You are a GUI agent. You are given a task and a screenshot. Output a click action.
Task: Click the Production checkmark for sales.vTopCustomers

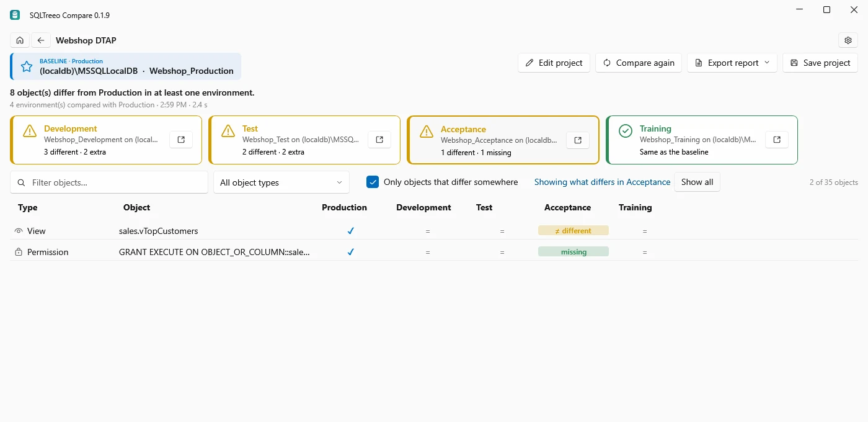coord(350,231)
